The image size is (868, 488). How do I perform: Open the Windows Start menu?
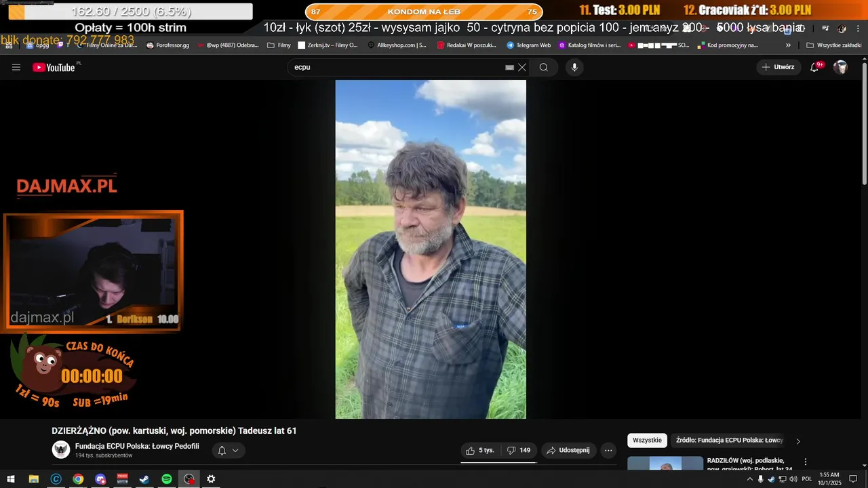click(11, 479)
